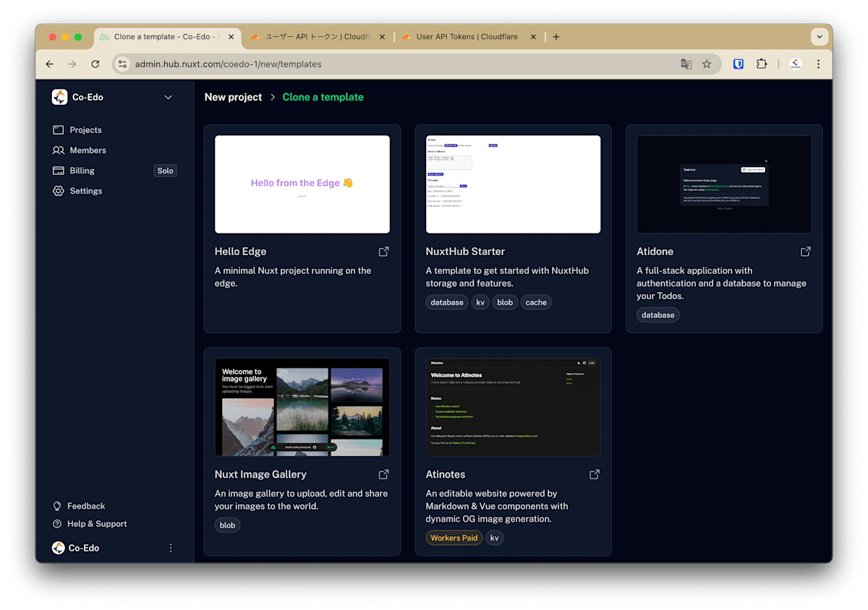This screenshot has height=610, width=868.
Task: Open Atidone external link icon
Action: [806, 252]
